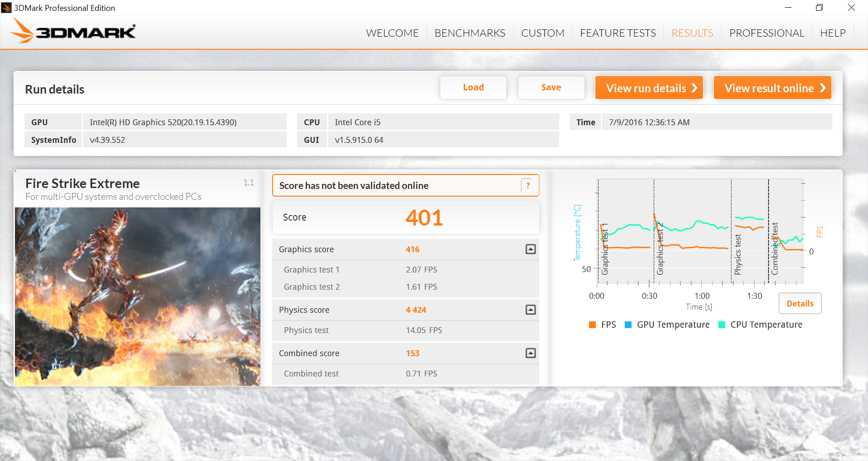Select the RESULTS tab
868x461 pixels.
pos(692,33)
